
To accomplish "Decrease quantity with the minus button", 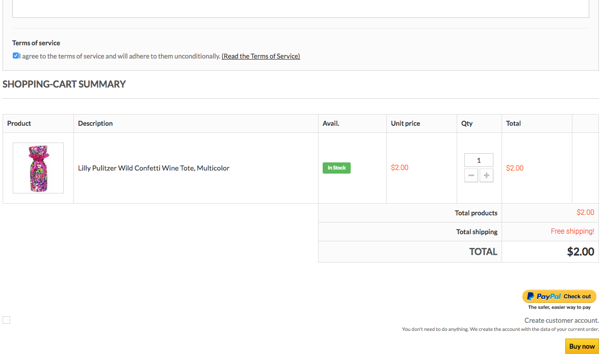I will click(471, 176).
